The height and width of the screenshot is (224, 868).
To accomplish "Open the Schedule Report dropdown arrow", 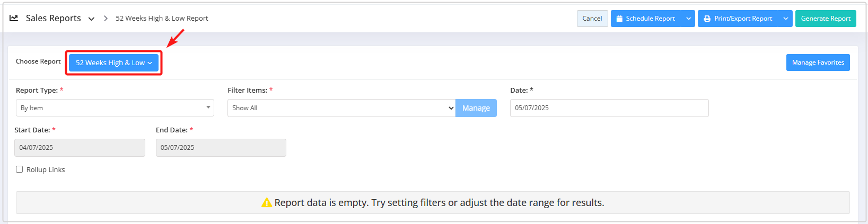I will (688, 19).
